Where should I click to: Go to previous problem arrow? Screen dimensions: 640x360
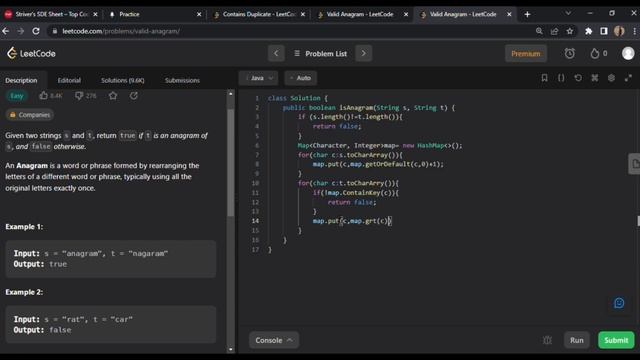(276, 53)
